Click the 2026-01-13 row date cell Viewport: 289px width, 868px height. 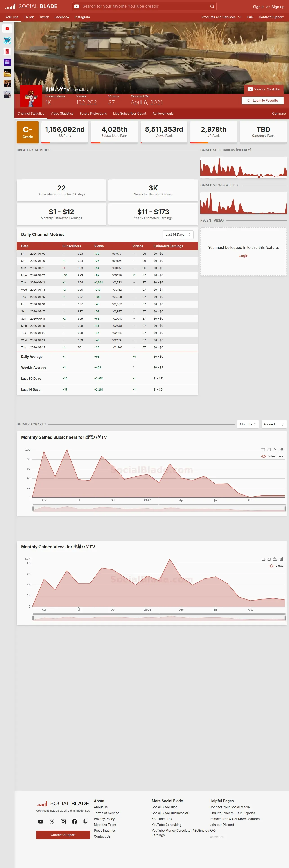coord(37,282)
